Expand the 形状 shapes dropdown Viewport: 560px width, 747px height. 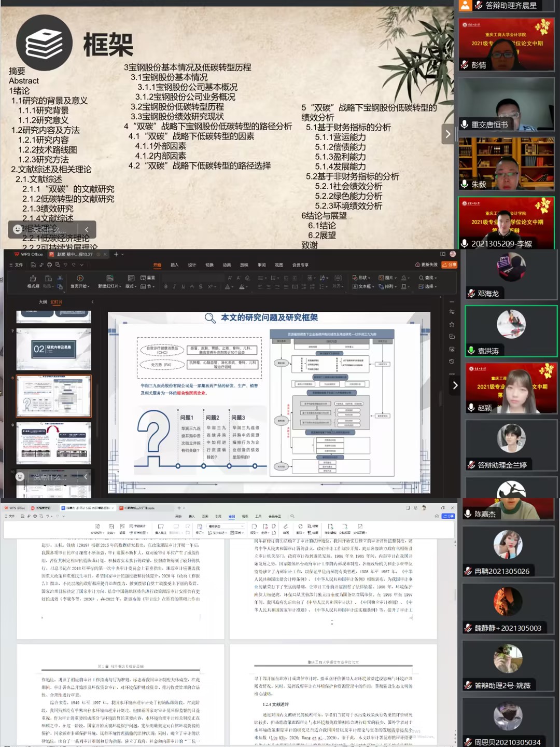pos(361,278)
